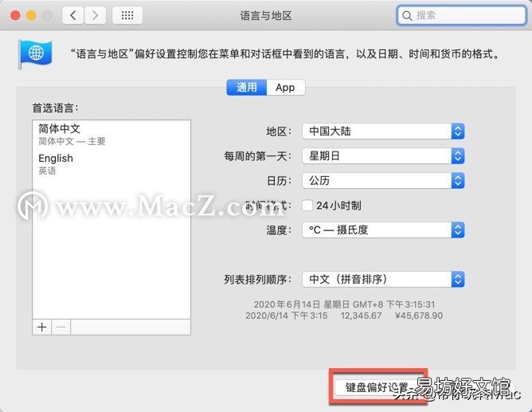Open the 地区 dropdown showing 中国大陆
532x412 pixels.
[x=383, y=131]
